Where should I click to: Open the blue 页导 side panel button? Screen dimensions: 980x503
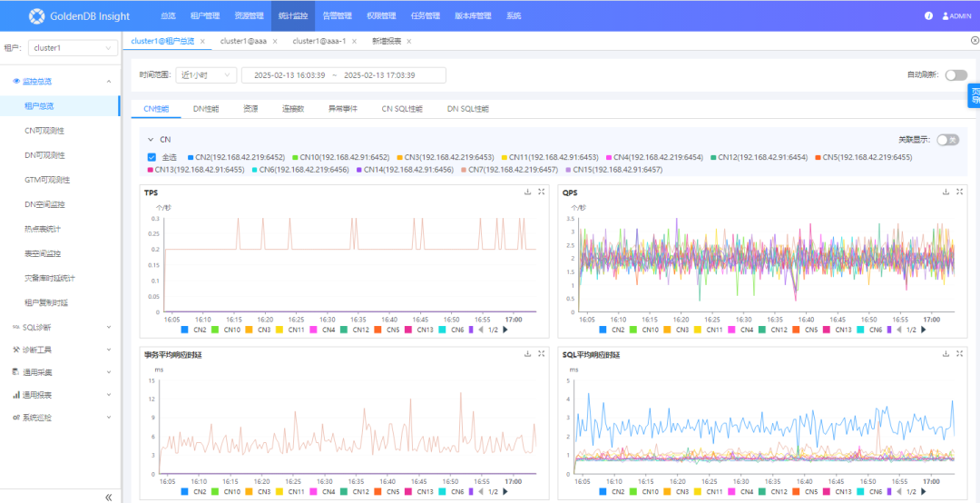[x=974, y=95]
